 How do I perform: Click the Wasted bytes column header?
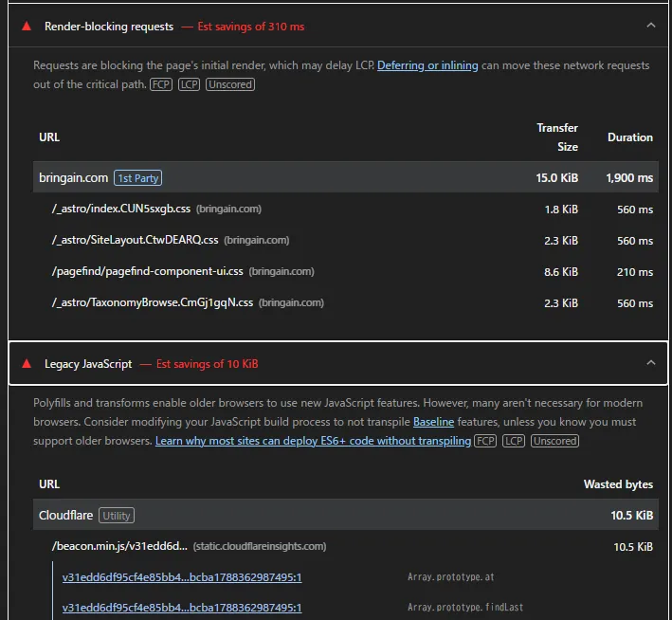pyautogui.click(x=618, y=484)
